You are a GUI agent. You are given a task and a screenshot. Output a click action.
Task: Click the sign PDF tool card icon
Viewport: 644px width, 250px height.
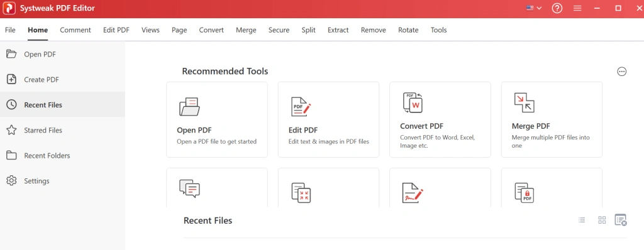coord(413,193)
